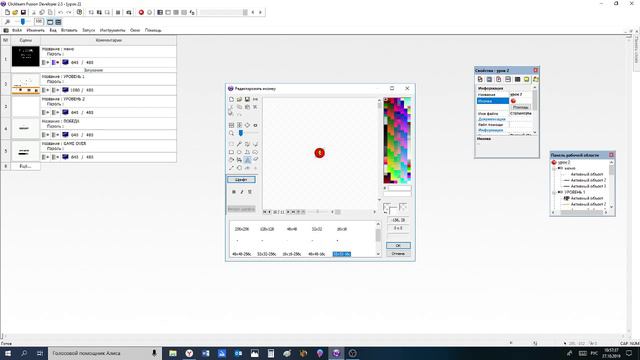Click the Шрифт font button
Screen dimensions: 640x360
[x=241, y=180]
